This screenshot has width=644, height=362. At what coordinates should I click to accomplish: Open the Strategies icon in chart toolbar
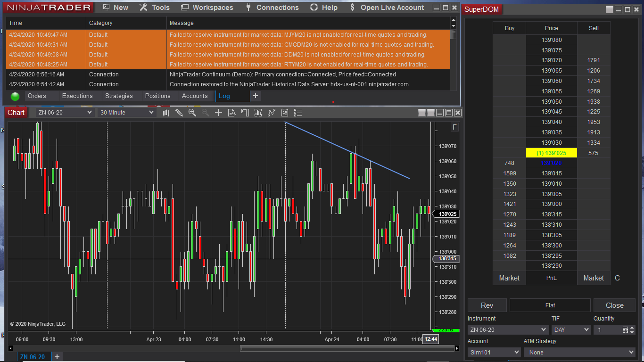click(x=271, y=113)
